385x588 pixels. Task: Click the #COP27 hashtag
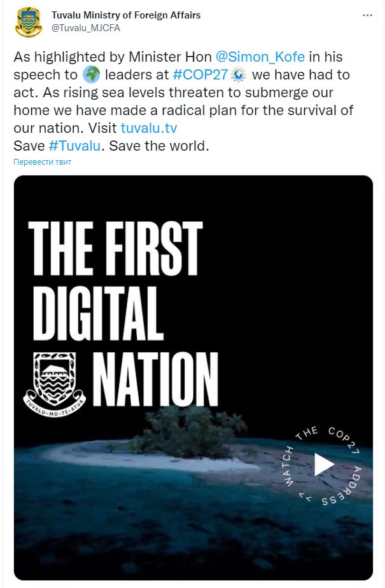(x=200, y=74)
